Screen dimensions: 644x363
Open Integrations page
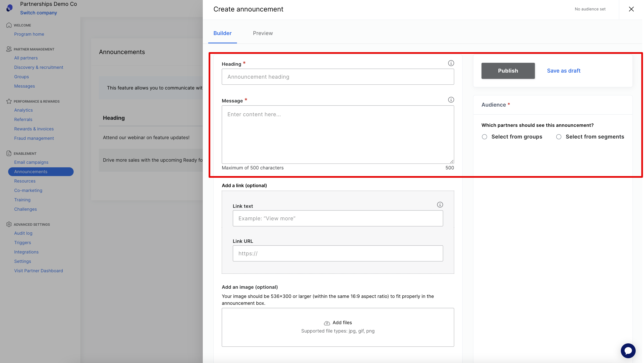[x=26, y=252]
